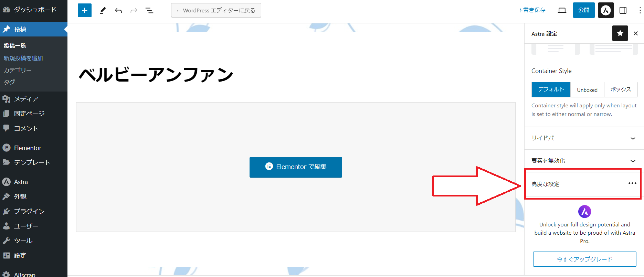Click the post title ベルビーアンファン
Viewport: 644px width, 277px height.
point(156,74)
